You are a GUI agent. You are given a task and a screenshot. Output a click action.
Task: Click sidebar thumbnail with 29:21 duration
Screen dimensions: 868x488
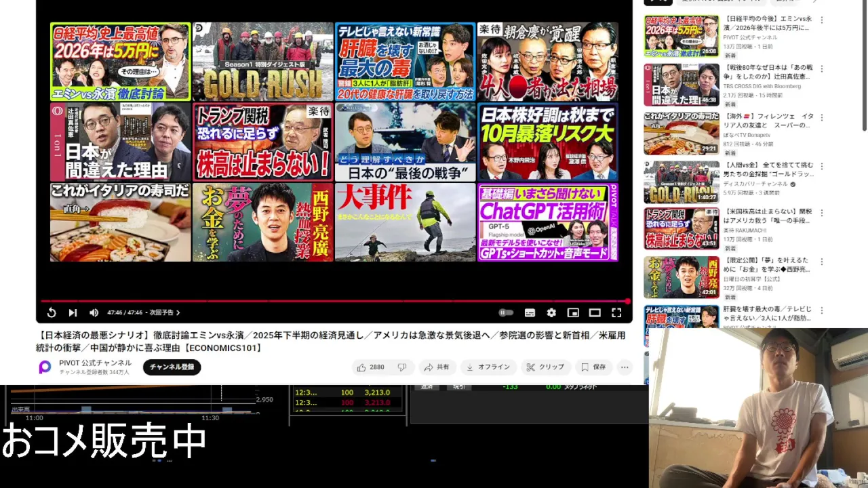tap(682, 132)
